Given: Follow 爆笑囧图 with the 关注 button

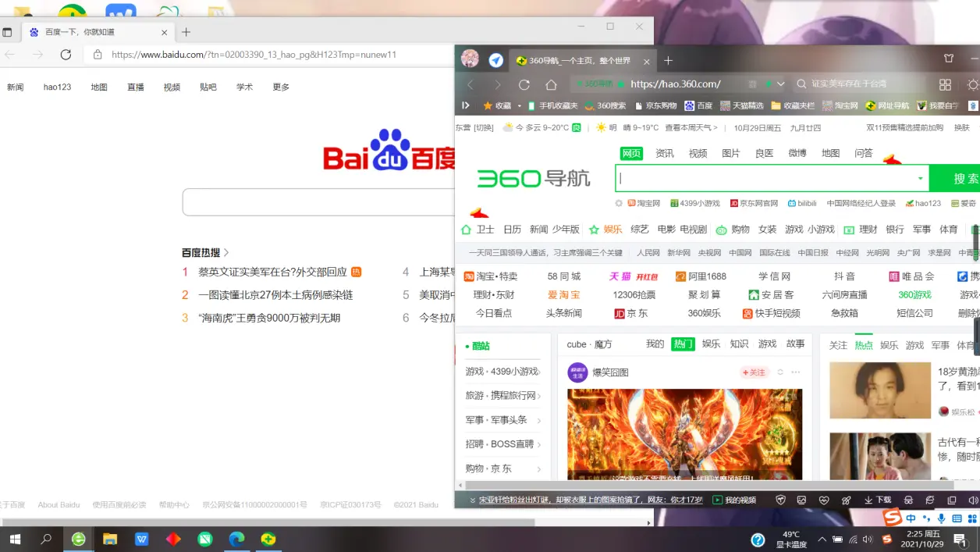Looking at the screenshot, I should tap(755, 372).
